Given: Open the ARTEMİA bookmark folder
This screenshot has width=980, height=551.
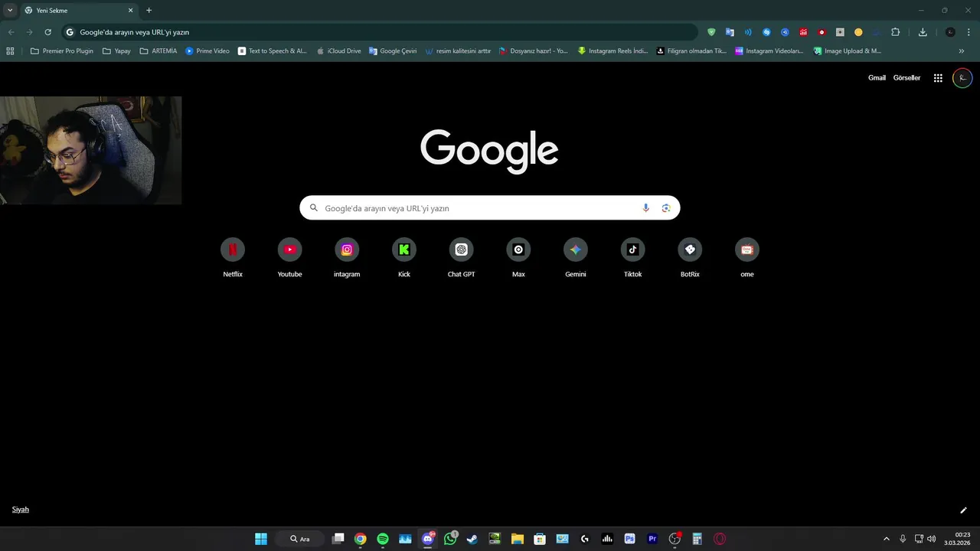Looking at the screenshot, I should click(x=158, y=51).
